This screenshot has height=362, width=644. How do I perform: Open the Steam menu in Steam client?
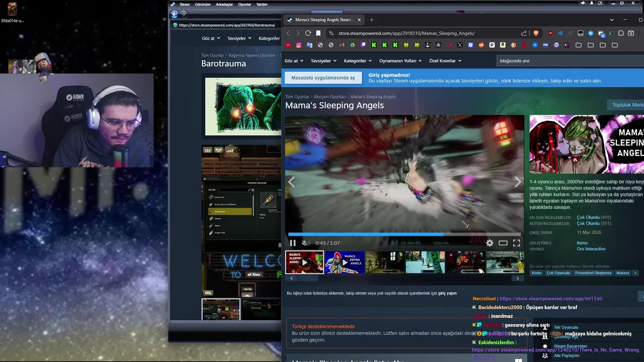coord(185,4)
